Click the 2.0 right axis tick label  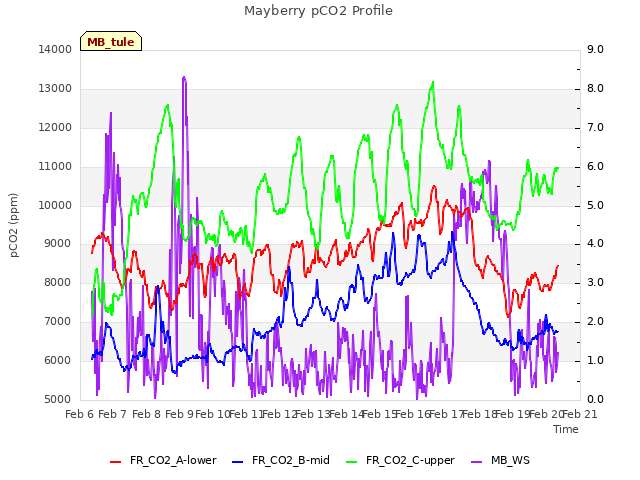595,322
